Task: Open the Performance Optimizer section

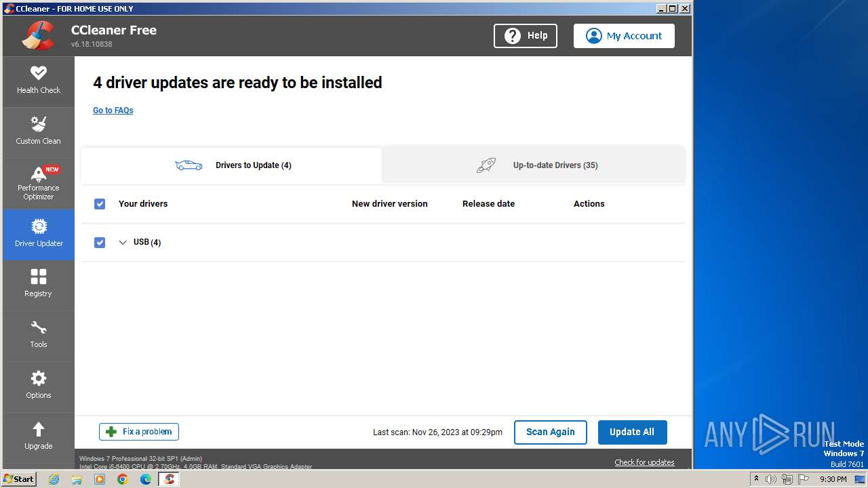Action: 39,183
